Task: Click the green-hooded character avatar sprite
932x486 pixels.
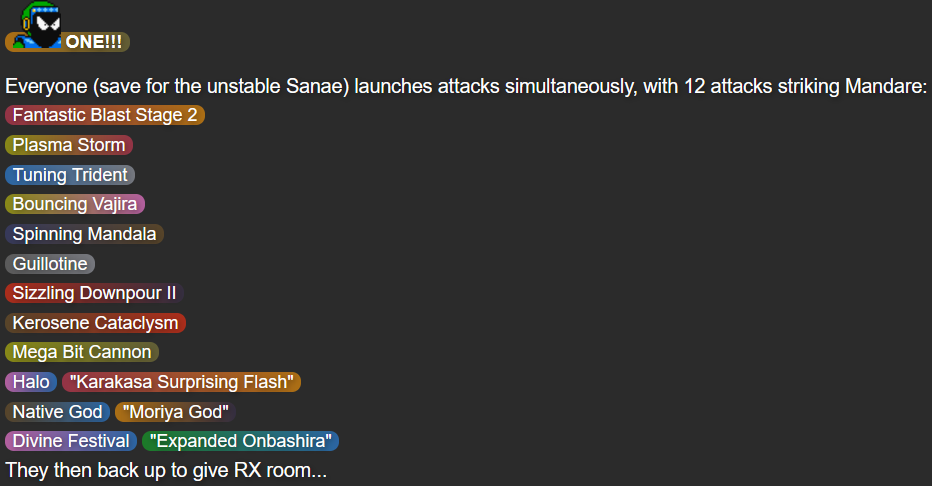Action: click(42, 22)
